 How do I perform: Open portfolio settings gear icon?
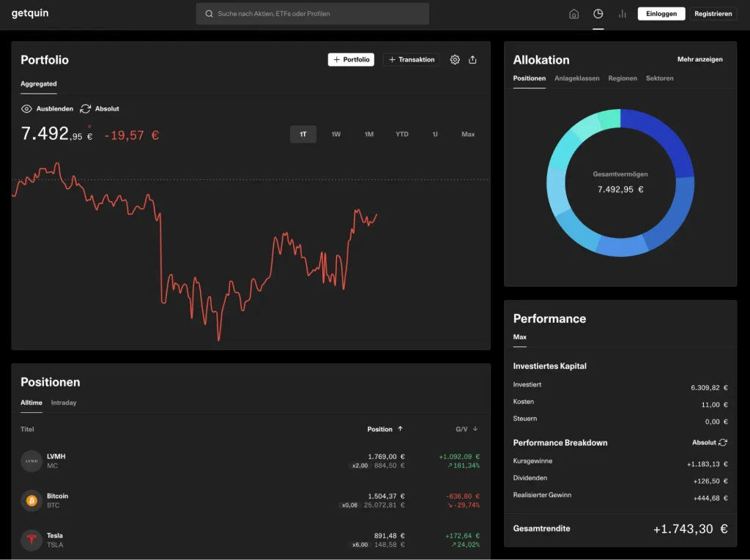[x=455, y=60]
